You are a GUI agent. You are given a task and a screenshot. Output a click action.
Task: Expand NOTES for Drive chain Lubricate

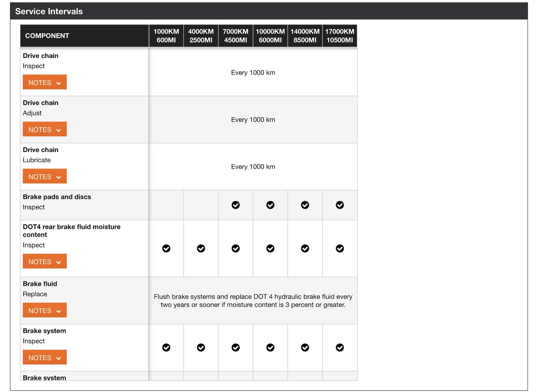[45, 176]
